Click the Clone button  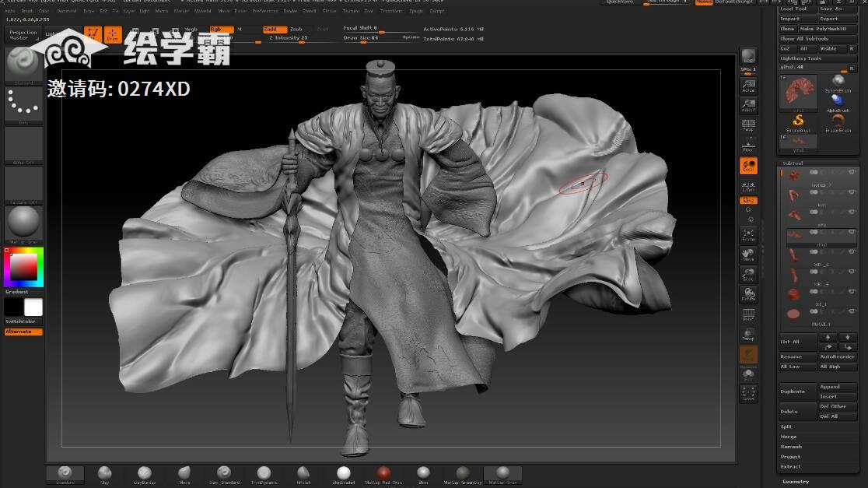click(x=787, y=29)
